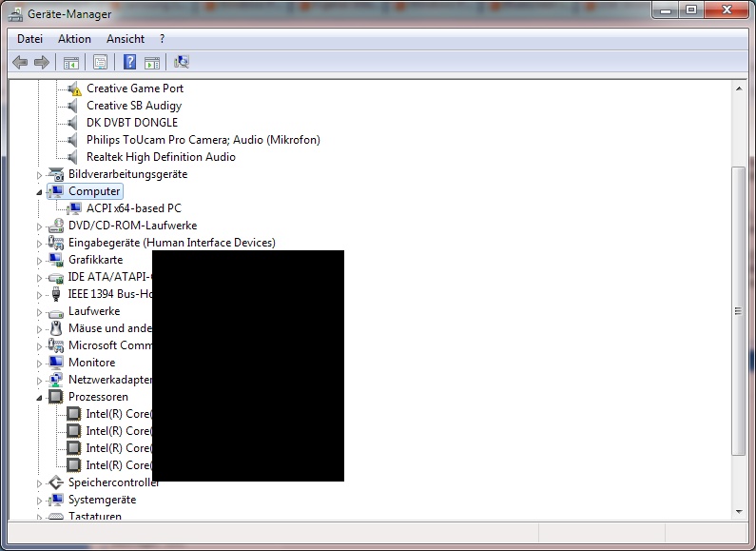Viewport: 756px width, 551px height.
Task: Select Realtek High Definition Audio entry
Action: point(161,157)
